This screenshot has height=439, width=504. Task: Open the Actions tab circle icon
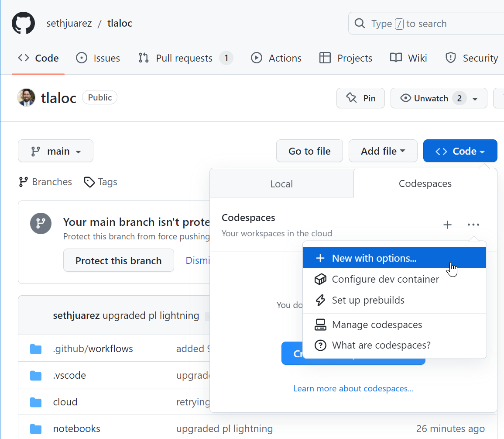[256, 58]
